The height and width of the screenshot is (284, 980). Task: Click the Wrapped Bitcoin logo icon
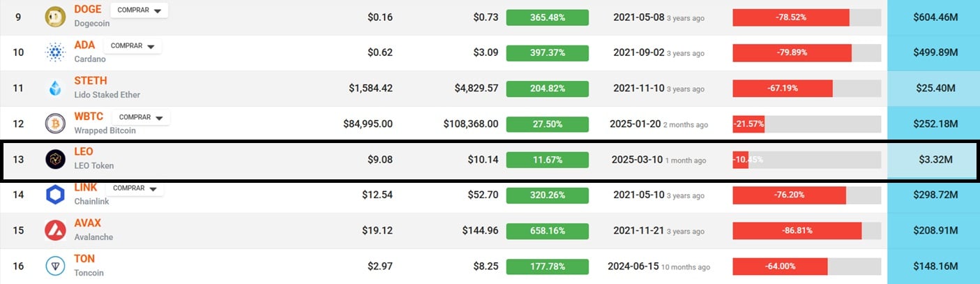click(x=55, y=124)
